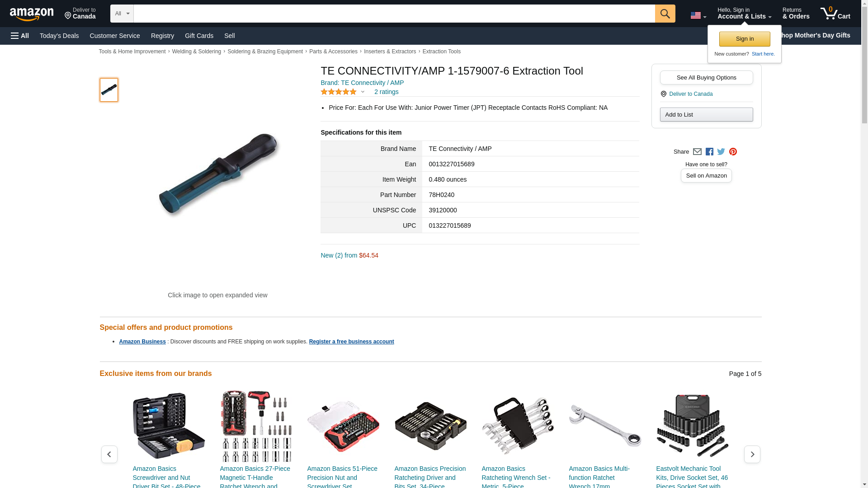The width and height of the screenshot is (868, 488).
Task: Select the extraction tool image thumbnail
Action: pos(109,90)
